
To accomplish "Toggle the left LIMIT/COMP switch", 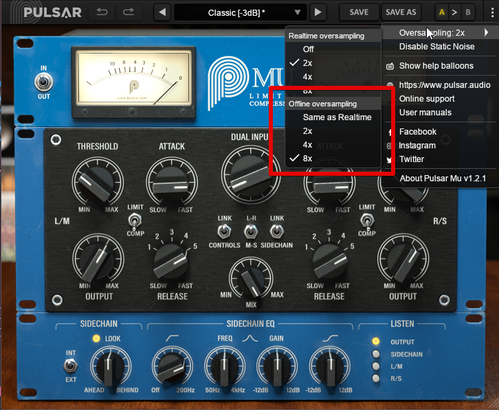I will [135, 220].
